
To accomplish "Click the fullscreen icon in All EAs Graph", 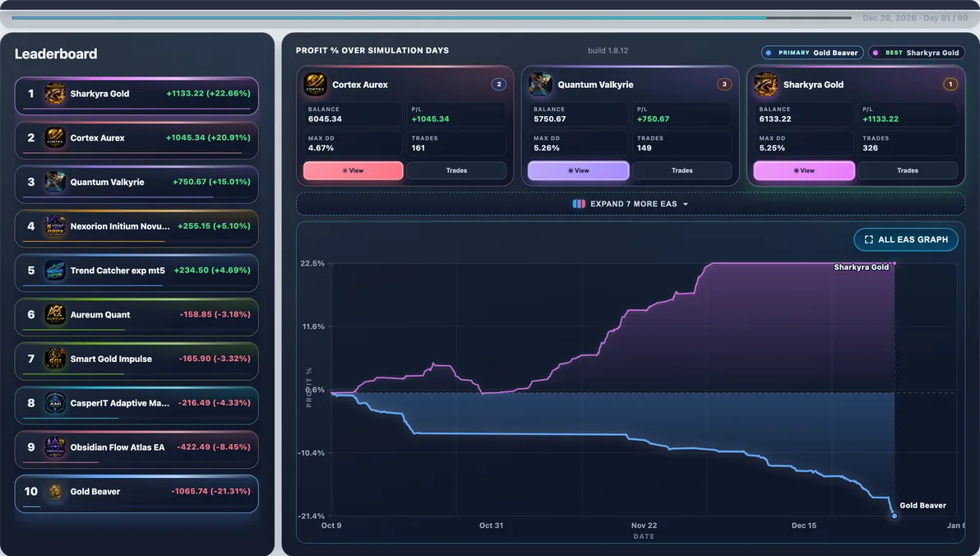I will point(869,239).
